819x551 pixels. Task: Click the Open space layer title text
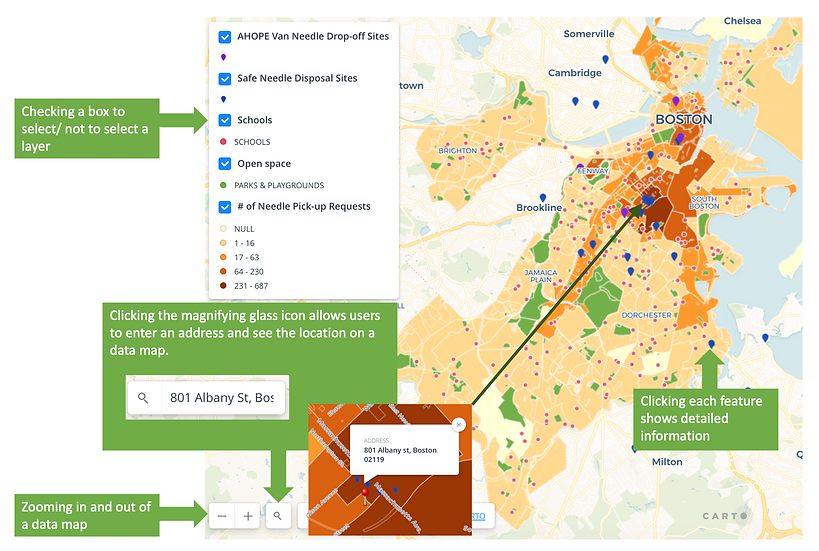click(x=264, y=164)
